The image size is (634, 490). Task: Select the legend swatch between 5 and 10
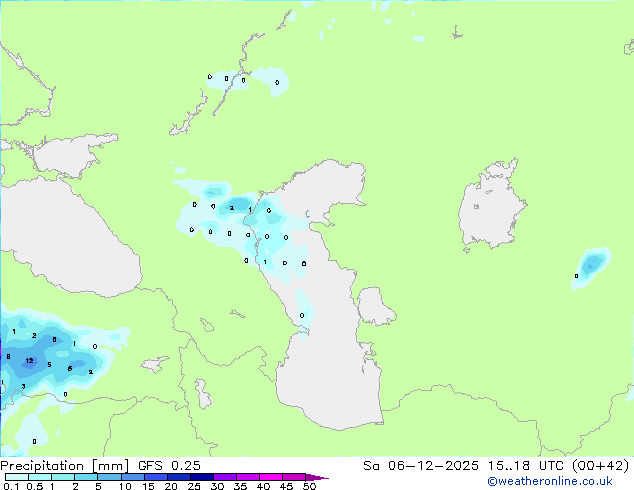109,477
